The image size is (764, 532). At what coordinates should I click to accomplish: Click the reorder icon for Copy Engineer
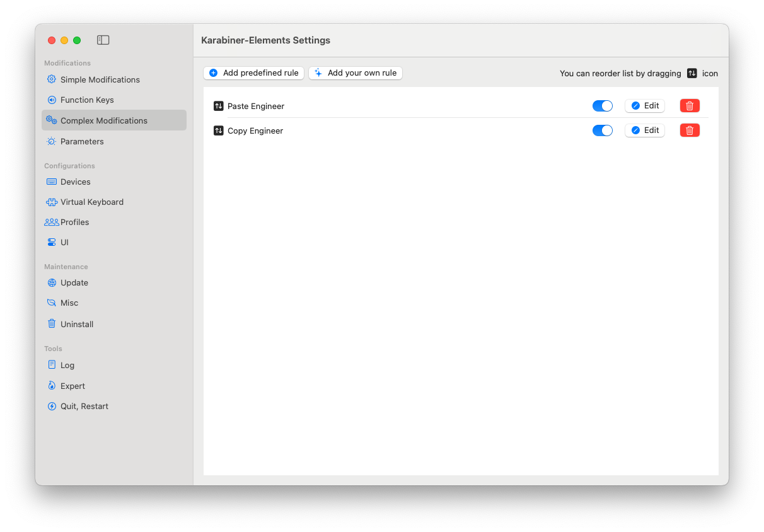(219, 130)
